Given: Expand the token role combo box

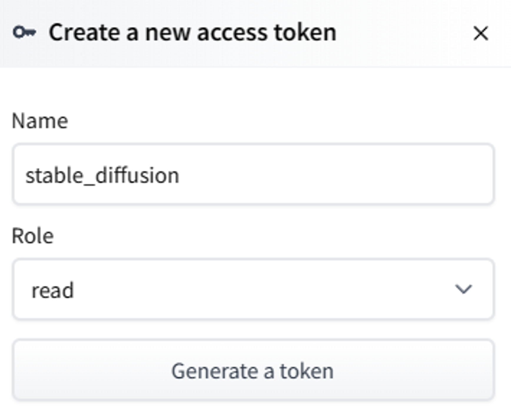Looking at the screenshot, I should (253, 289).
